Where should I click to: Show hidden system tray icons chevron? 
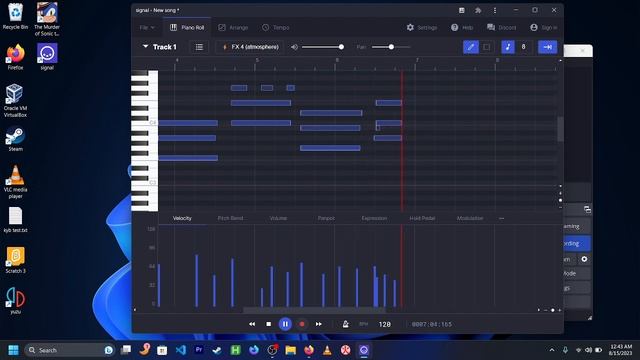point(552,350)
